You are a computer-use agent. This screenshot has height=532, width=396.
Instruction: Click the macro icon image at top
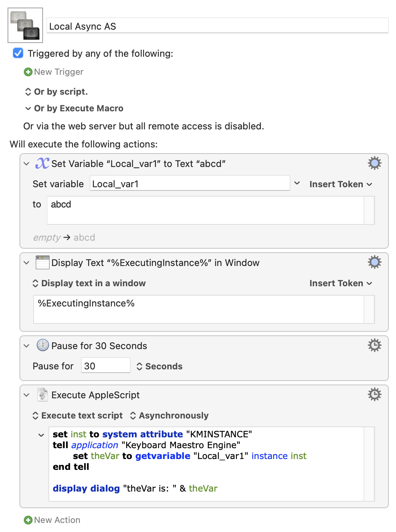tap(25, 25)
